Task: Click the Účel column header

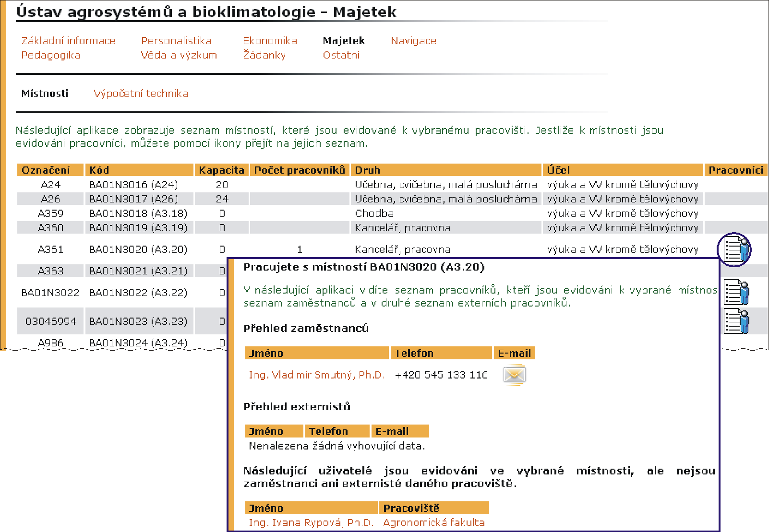Action: coord(623,170)
